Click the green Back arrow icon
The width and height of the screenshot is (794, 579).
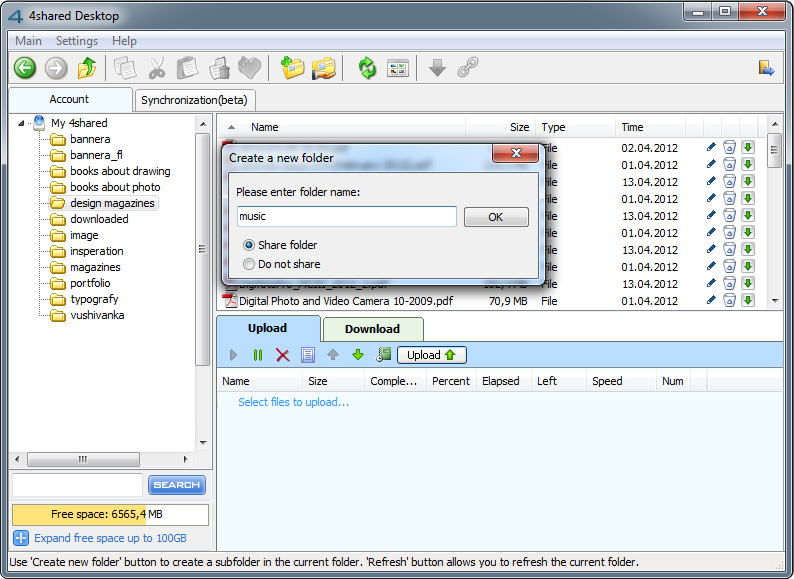(25, 68)
